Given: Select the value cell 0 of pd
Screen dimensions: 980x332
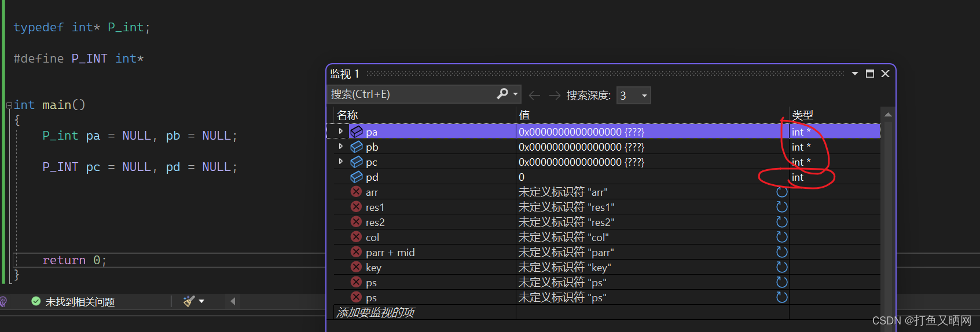Looking at the screenshot, I should [x=522, y=177].
